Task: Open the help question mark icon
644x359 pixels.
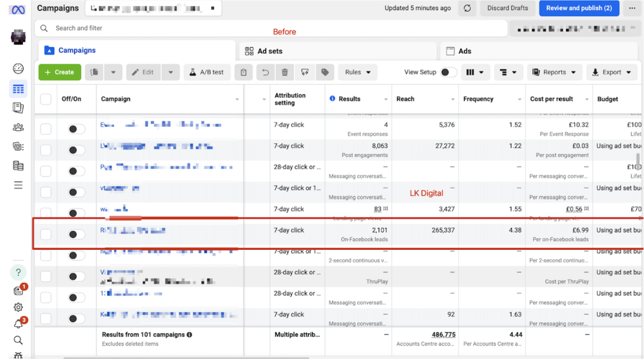Action: [18, 272]
